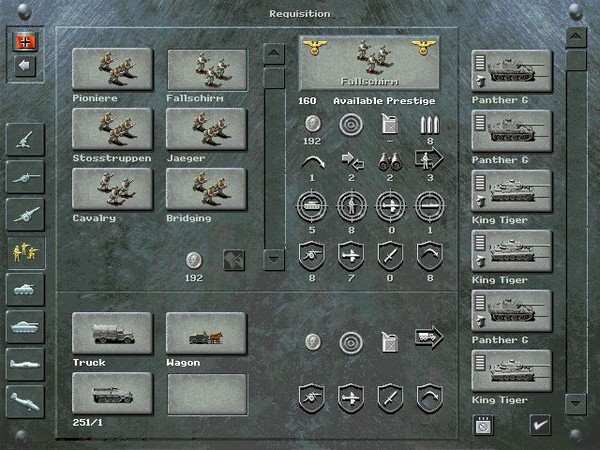
Task: Click the disband unit button
Action: click(x=484, y=425)
